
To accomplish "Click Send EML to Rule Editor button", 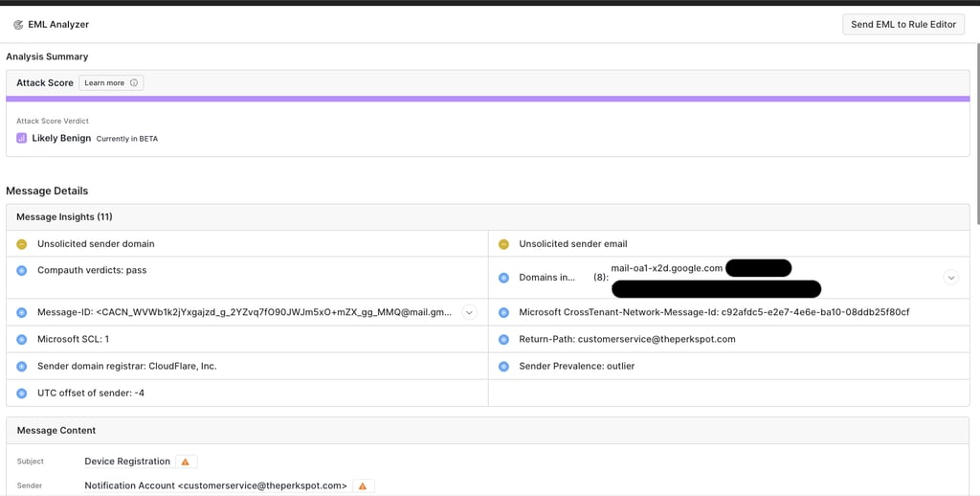I will (x=903, y=24).
